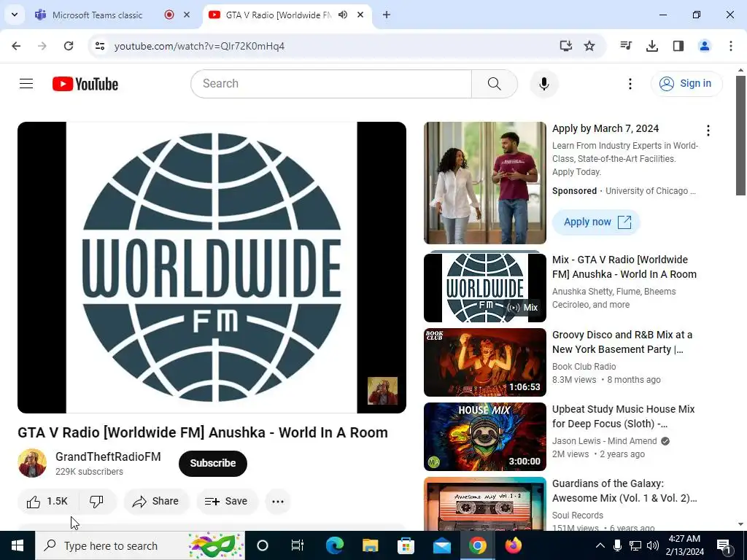The width and height of the screenshot is (747, 560).
Task: Close the GTA V Radio tab
Action: (360, 15)
